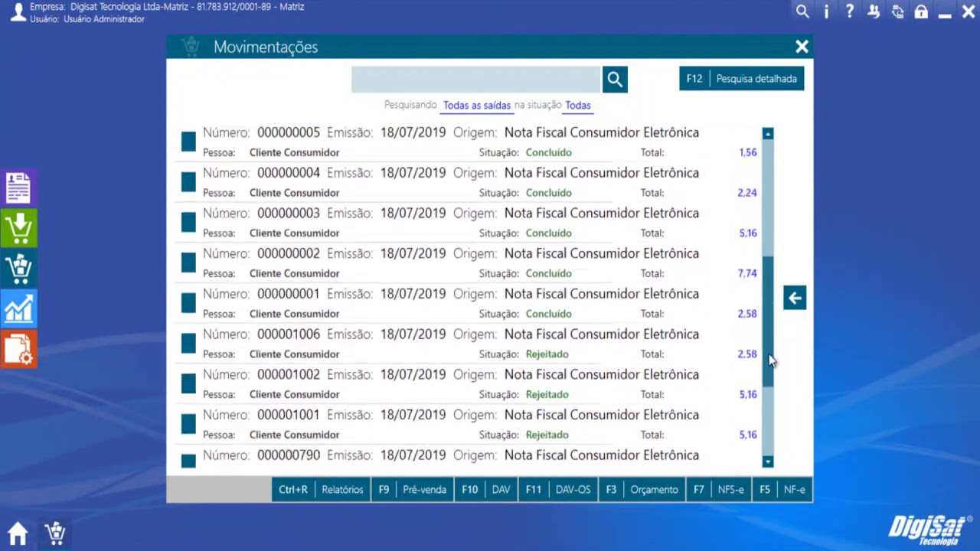Select checkbox for record 000001002

(x=188, y=383)
